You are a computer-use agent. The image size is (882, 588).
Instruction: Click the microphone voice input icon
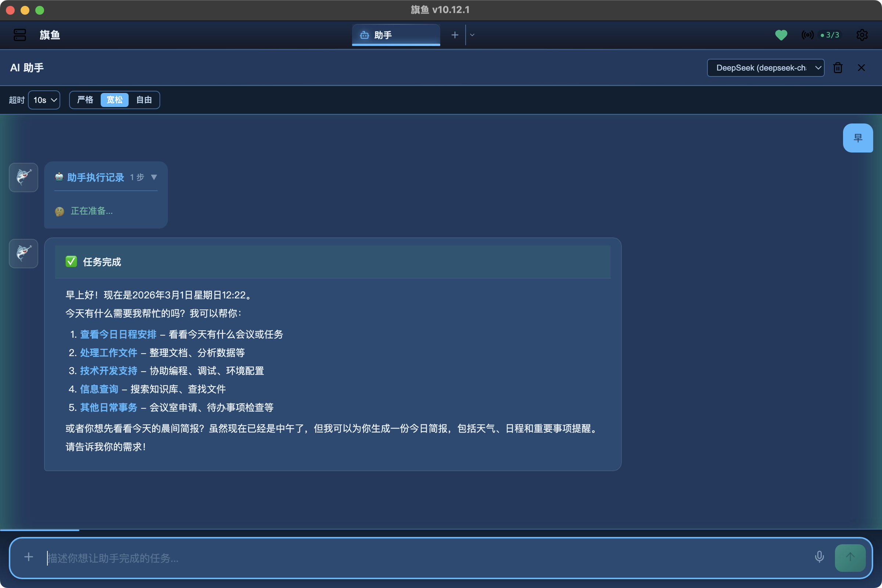(819, 557)
